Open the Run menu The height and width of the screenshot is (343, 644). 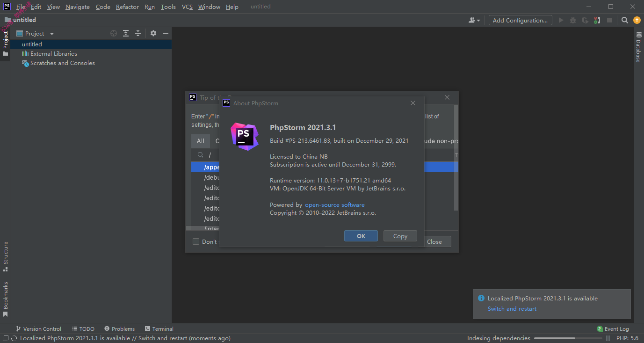pos(150,7)
